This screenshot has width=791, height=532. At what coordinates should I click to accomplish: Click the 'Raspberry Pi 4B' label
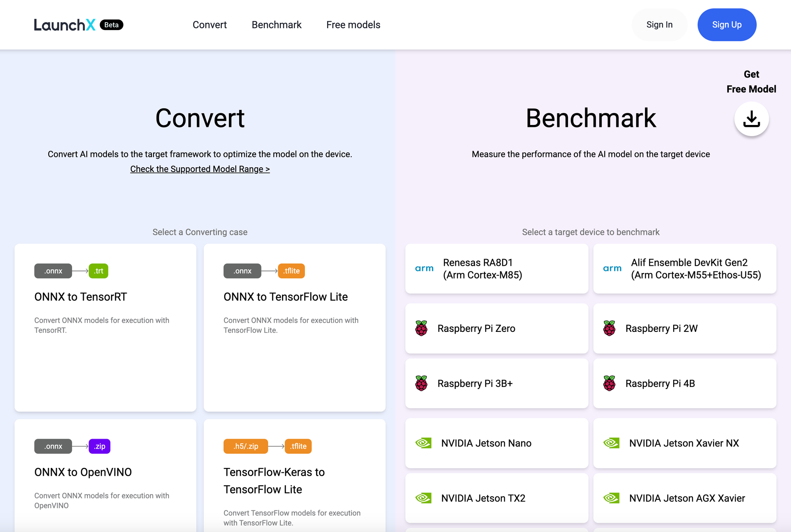(x=660, y=383)
